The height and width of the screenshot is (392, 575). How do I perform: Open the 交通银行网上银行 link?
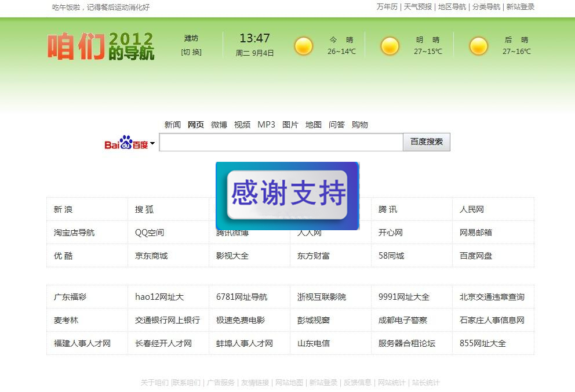coord(167,320)
